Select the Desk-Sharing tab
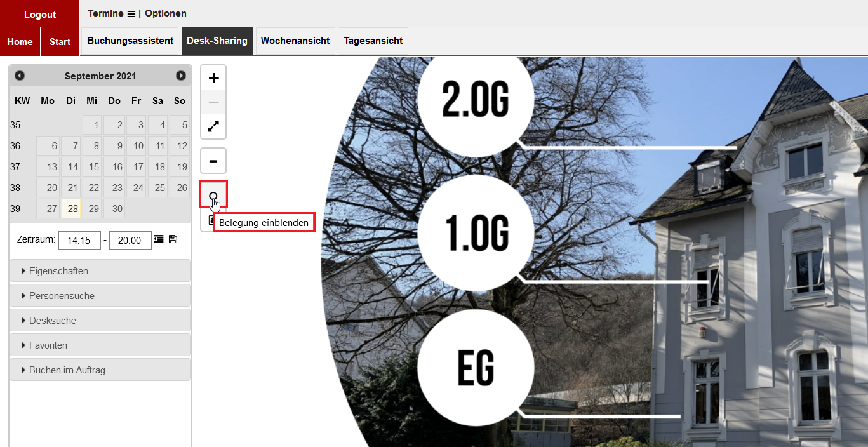This screenshot has width=868, height=447. 217,41
